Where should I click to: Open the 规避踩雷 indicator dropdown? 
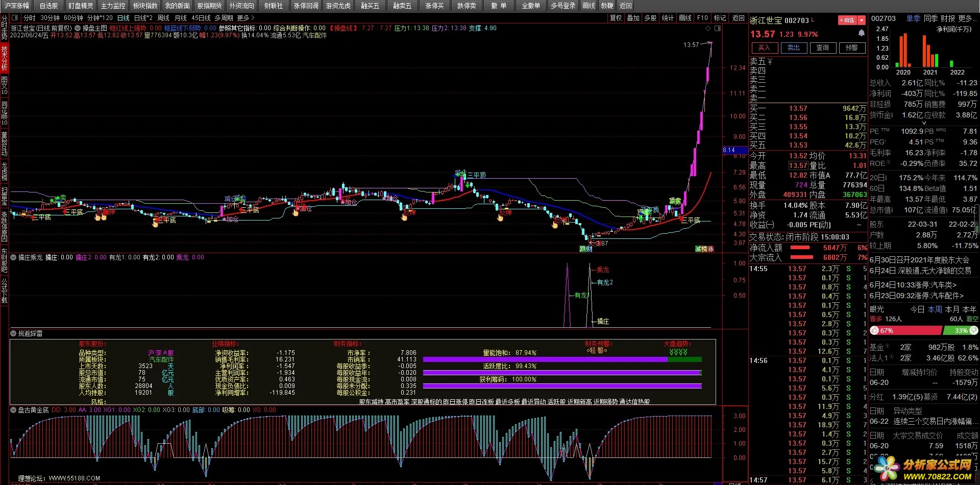[13, 333]
